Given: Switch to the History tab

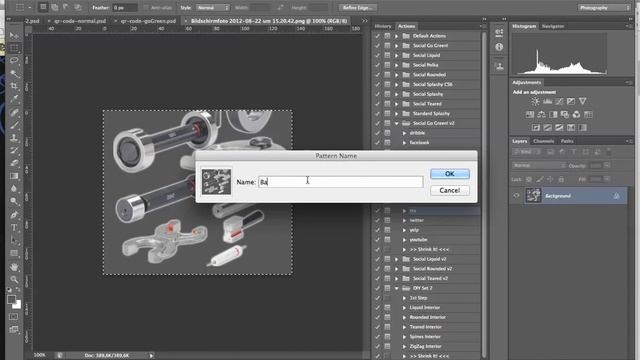Looking at the screenshot, I should coord(383,26).
